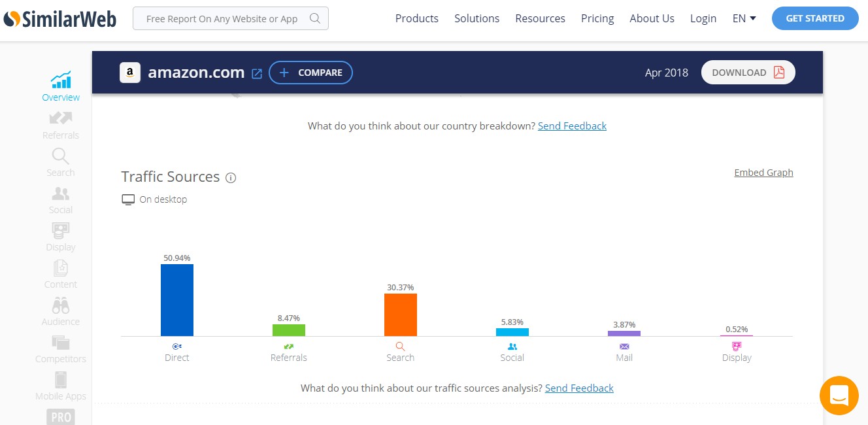
Task: Open the Search section sidebar icon
Action: [61, 156]
